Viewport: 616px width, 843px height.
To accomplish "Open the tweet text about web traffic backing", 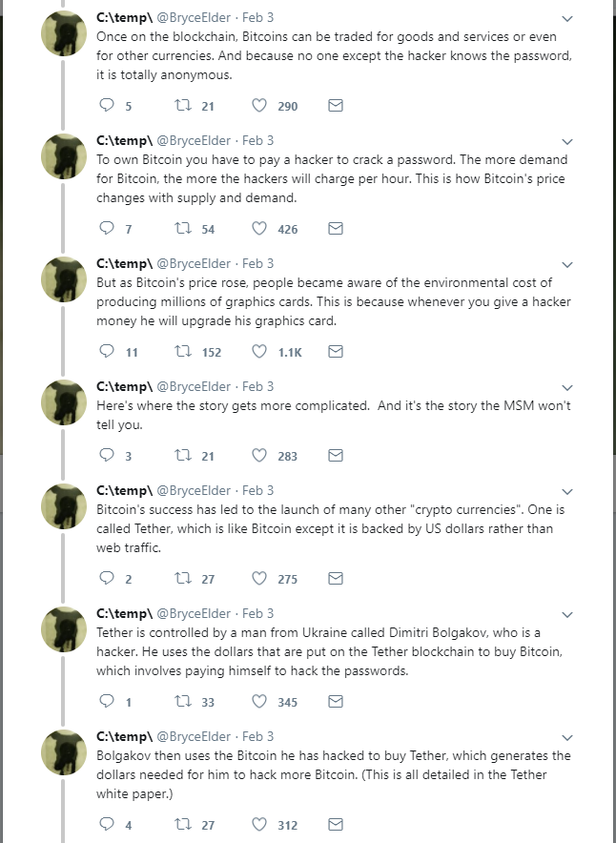I will tap(334, 528).
